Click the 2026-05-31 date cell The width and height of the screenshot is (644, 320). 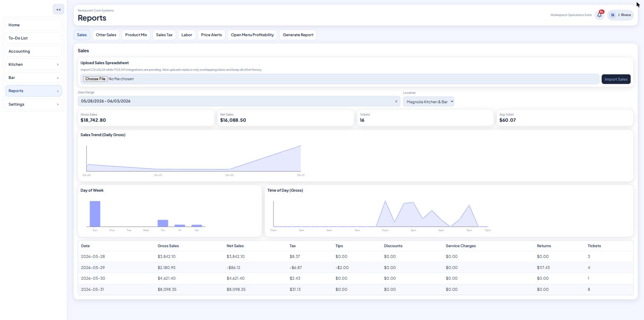tap(92, 290)
